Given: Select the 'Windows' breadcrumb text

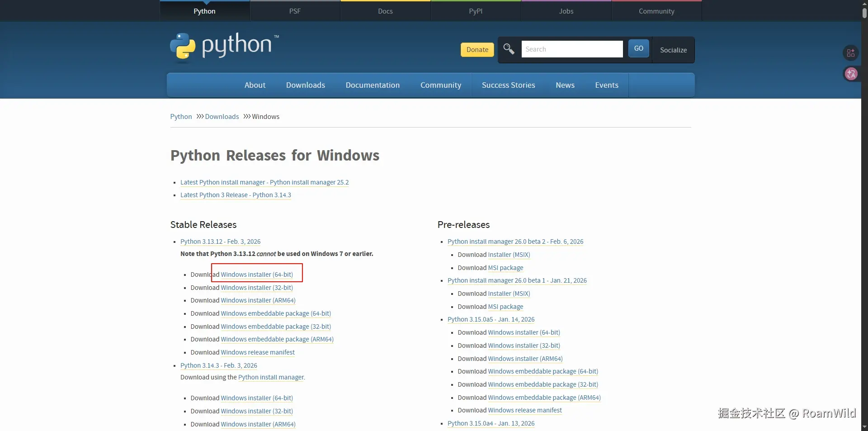Looking at the screenshot, I should [x=266, y=117].
